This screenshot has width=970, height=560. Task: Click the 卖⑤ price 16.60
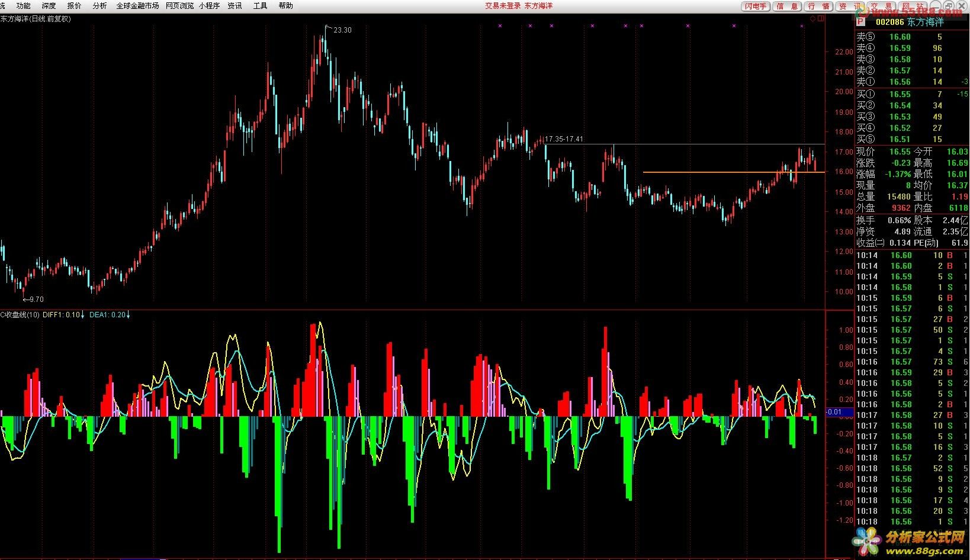click(x=900, y=37)
